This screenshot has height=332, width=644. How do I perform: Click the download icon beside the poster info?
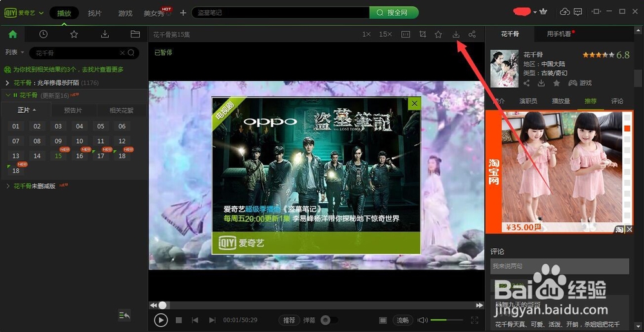pos(542,83)
